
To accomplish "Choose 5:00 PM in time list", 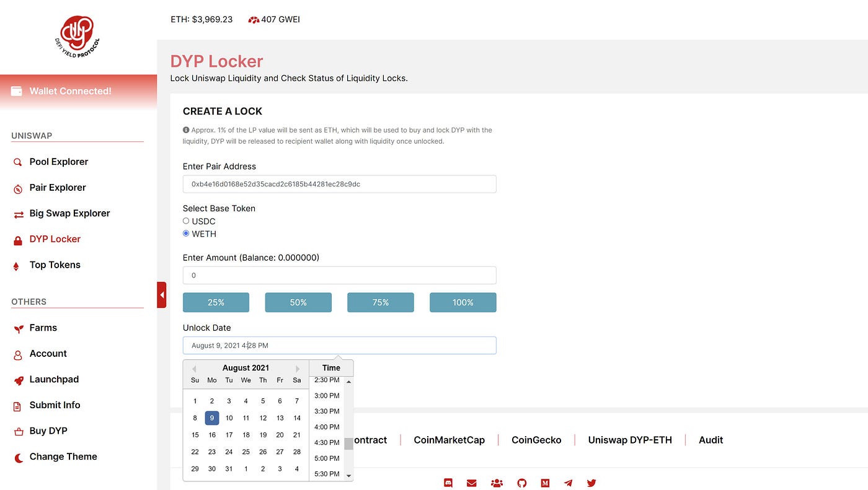I will click(327, 458).
